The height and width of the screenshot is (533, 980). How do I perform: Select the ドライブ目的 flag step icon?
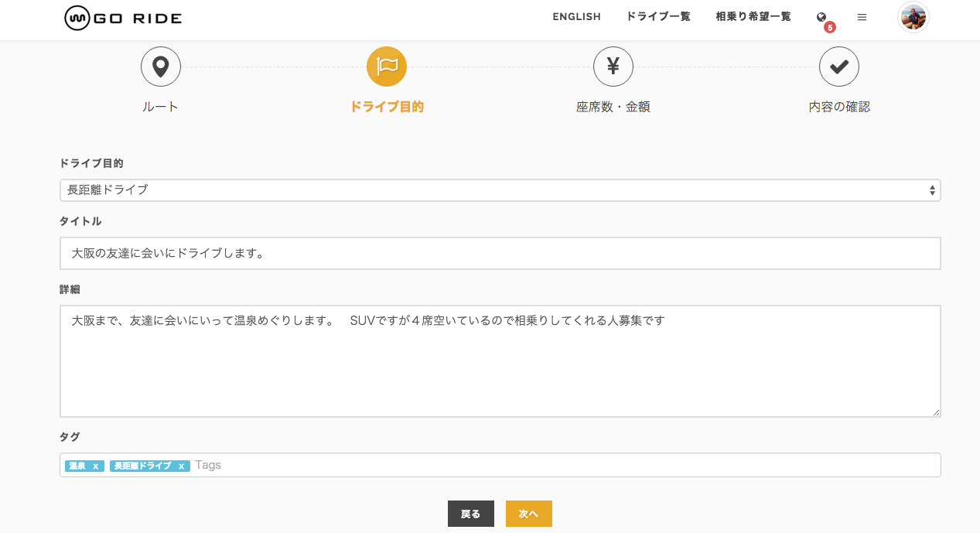(x=387, y=67)
